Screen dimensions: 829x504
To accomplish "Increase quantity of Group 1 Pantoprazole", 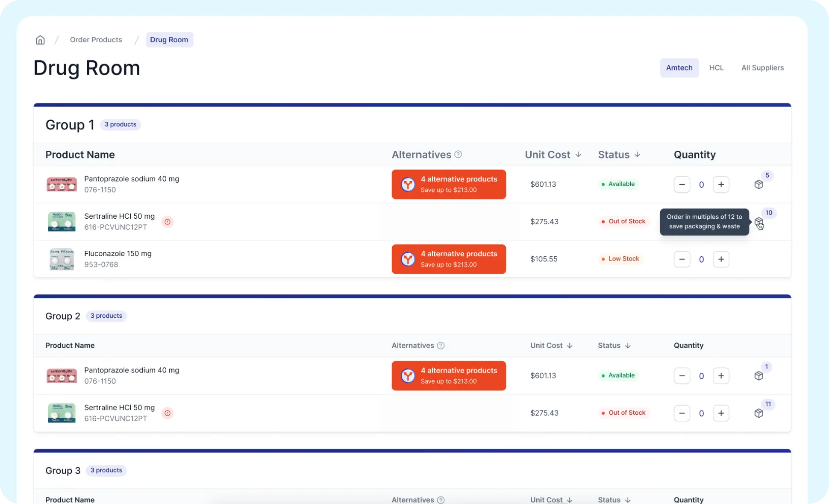I will [x=721, y=185].
